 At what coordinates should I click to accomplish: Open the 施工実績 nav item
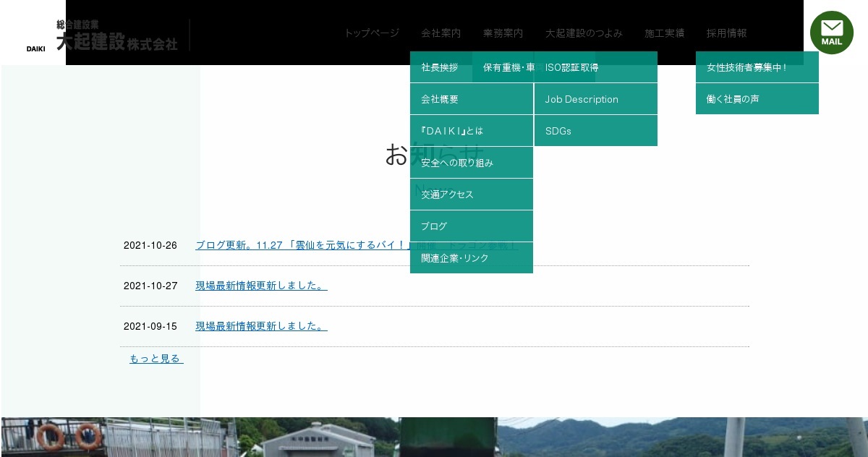[665, 33]
